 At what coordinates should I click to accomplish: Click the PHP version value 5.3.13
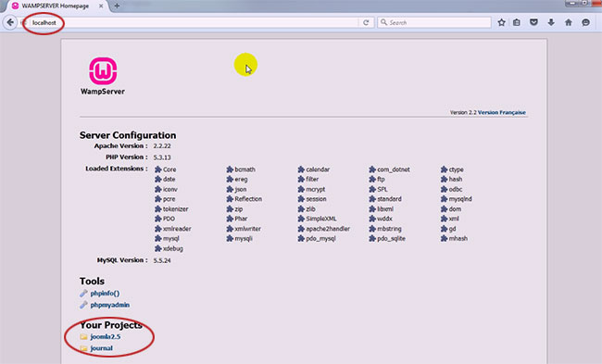tap(162, 157)
